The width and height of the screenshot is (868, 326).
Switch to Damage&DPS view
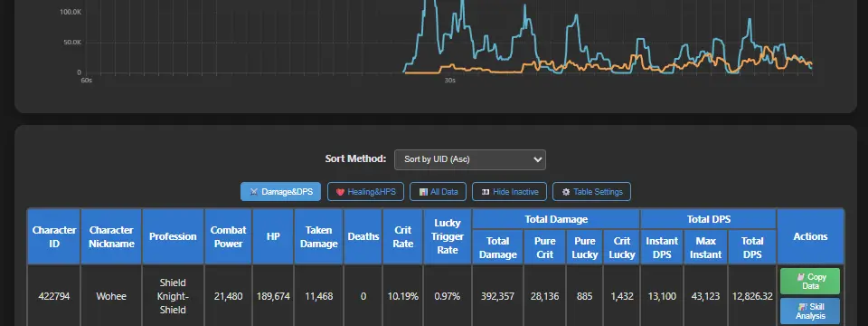pos(281,192)
